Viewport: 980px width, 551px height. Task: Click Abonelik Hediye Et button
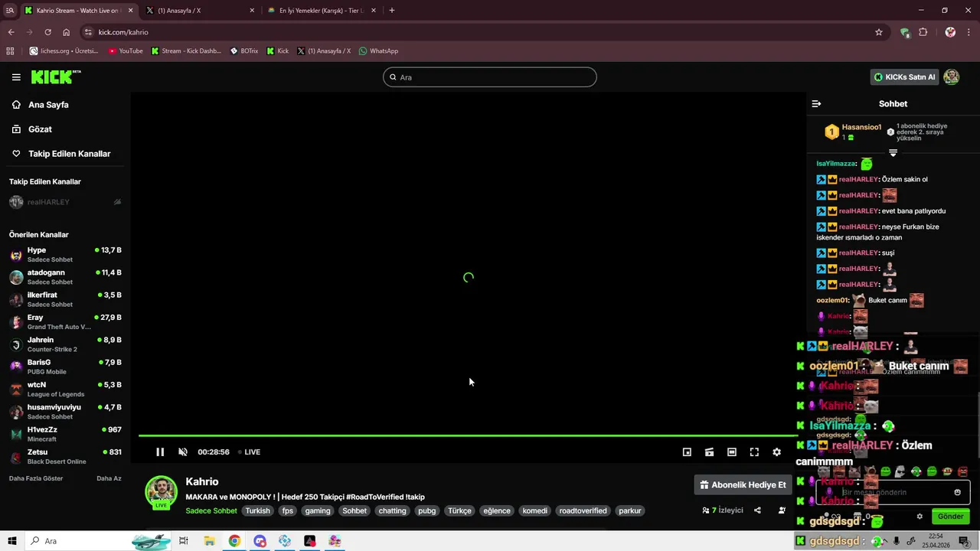tap(742, 485)
